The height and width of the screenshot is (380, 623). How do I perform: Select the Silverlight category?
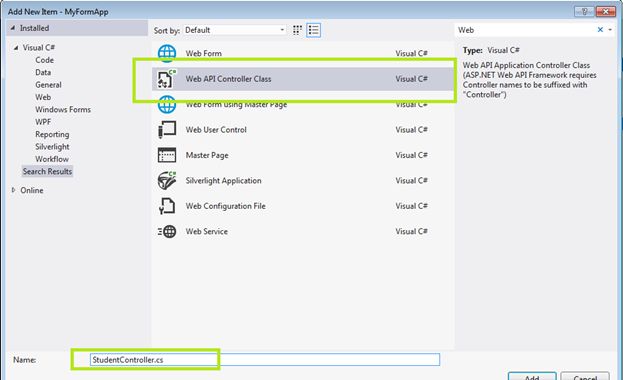pyautogui.click(x=52, y=147)
